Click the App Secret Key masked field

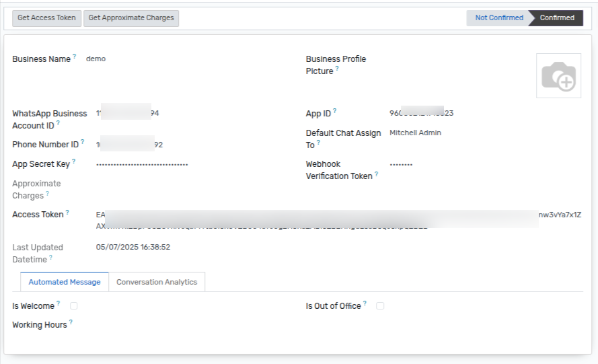(142, 164)
